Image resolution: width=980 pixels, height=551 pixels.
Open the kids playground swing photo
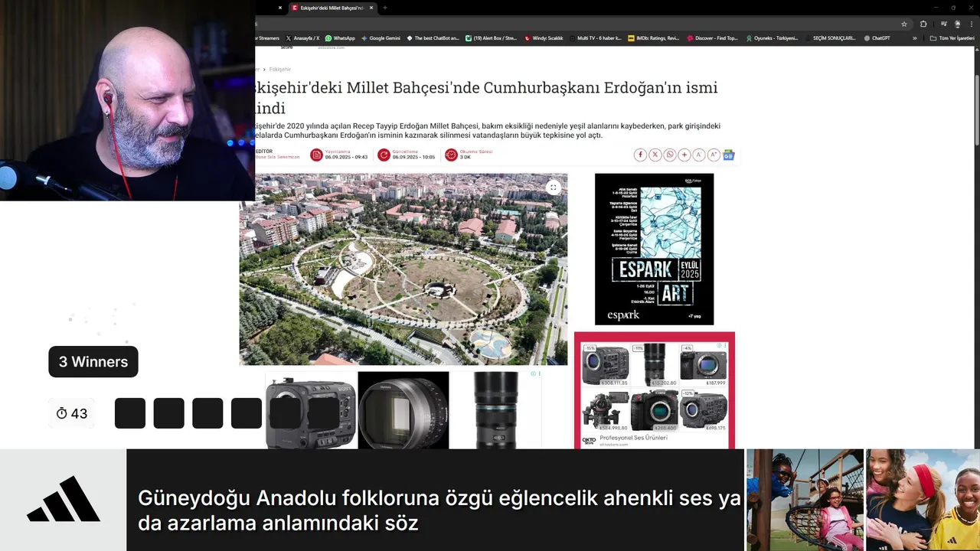pyautogui.click(x=805, y=500)
